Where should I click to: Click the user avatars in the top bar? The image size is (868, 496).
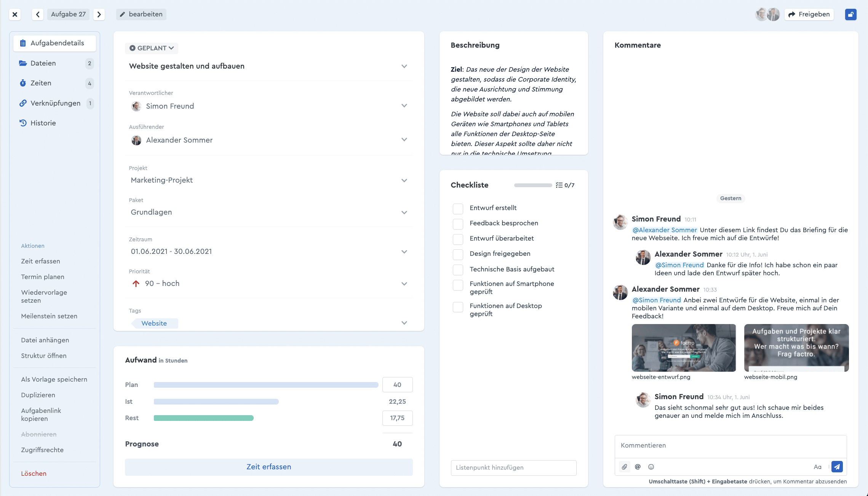point(767,14)
